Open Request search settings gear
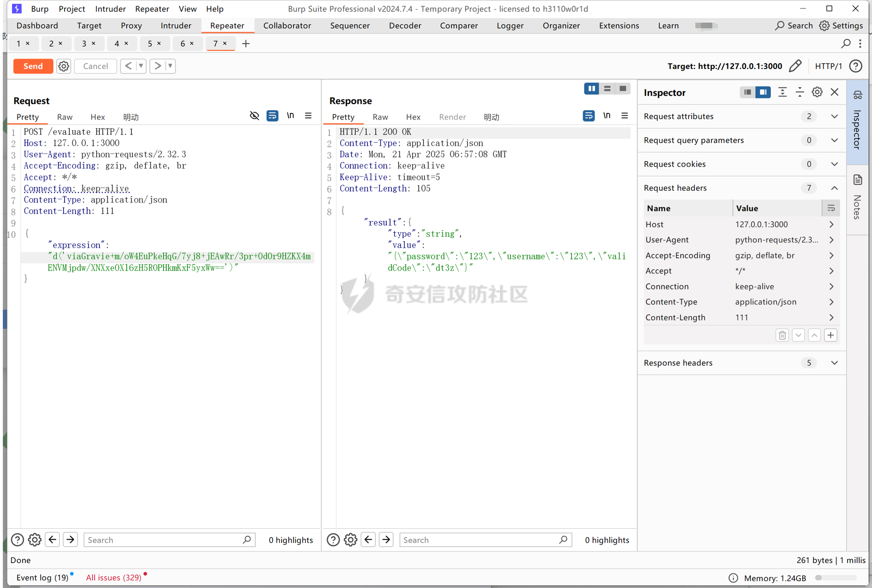872x588 pixels. click(x=35, y=540)
